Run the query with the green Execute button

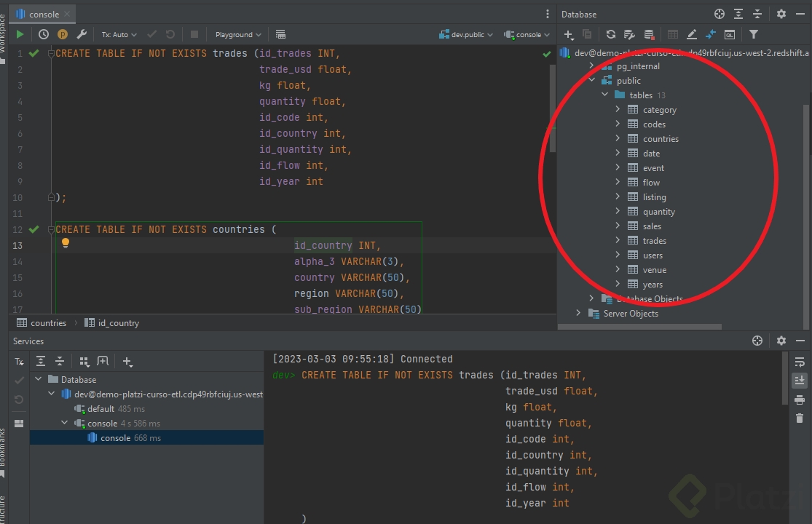point(20,34)
